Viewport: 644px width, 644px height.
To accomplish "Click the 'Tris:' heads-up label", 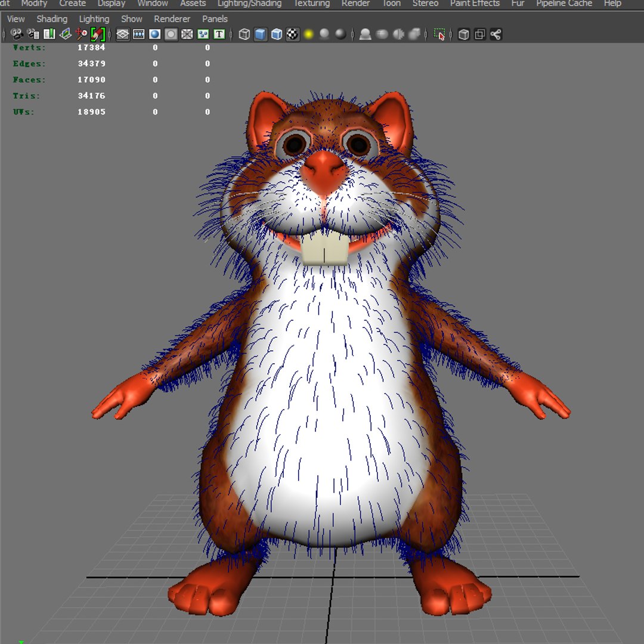I will [27, 95].
